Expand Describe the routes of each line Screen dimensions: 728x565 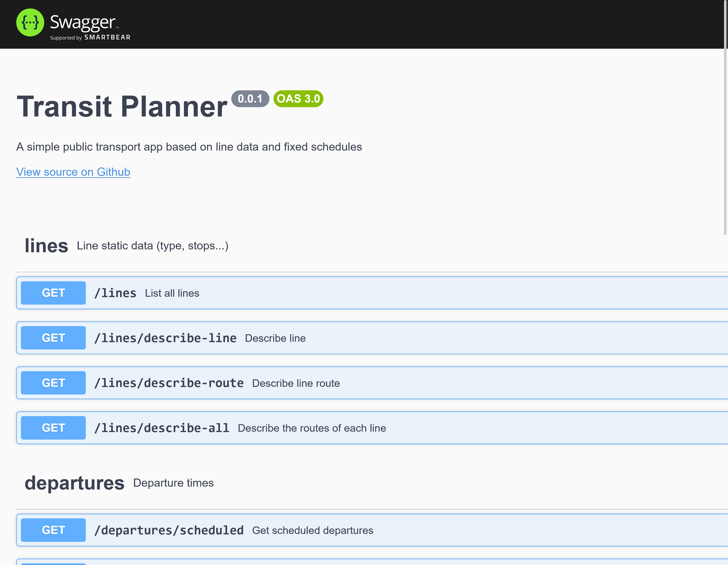click(312, 428)
